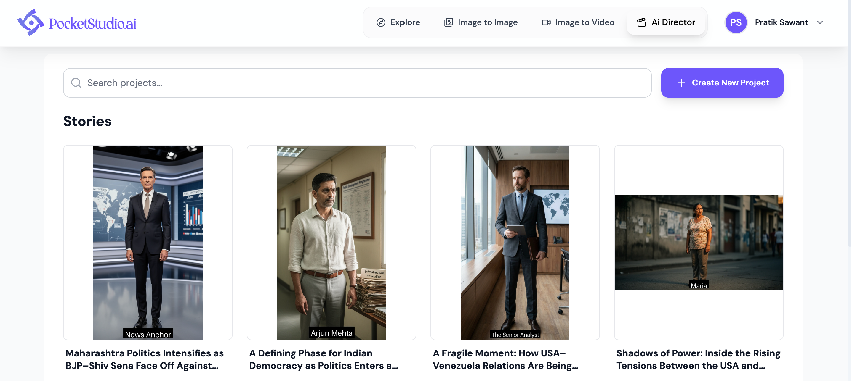
Task: Click the search magnifier icon
Action: pyautogui.click(x=76, y=83)
